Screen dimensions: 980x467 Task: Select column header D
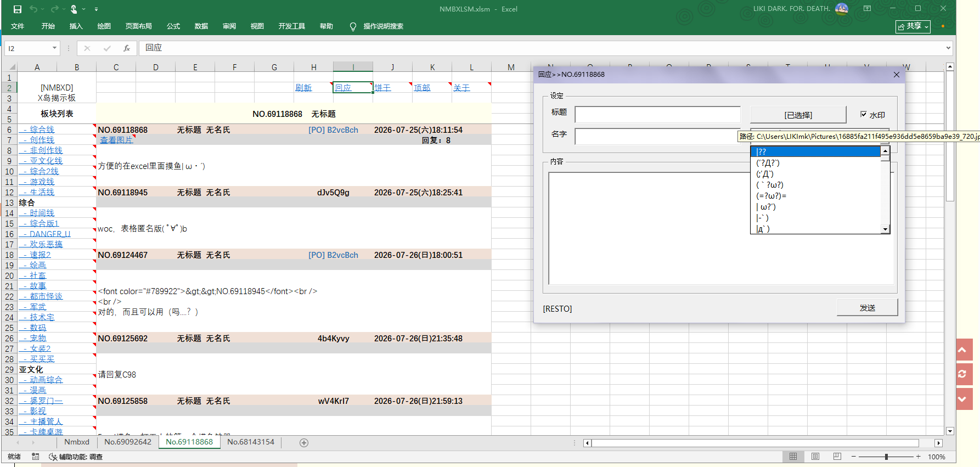156,67
